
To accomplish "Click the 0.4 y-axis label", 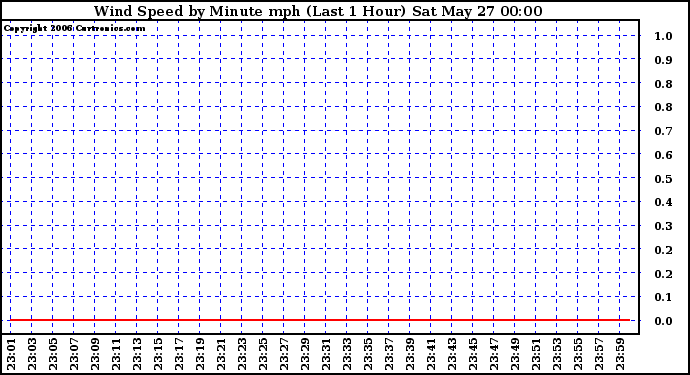I will (x=663, y=202).
